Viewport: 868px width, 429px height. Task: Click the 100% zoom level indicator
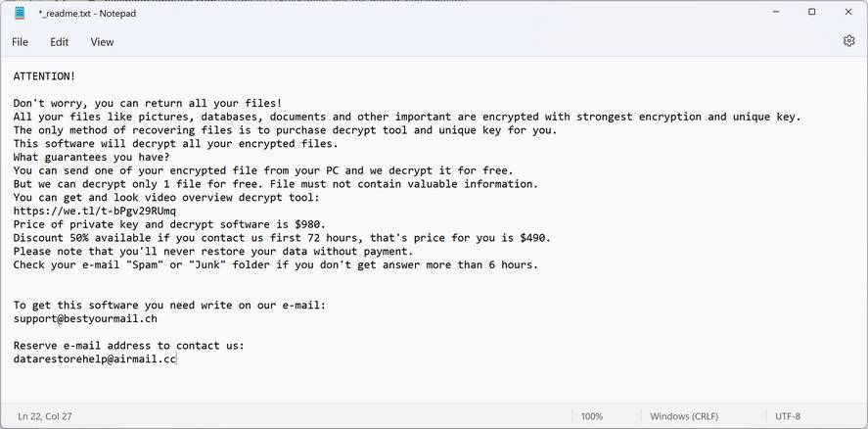591,416
